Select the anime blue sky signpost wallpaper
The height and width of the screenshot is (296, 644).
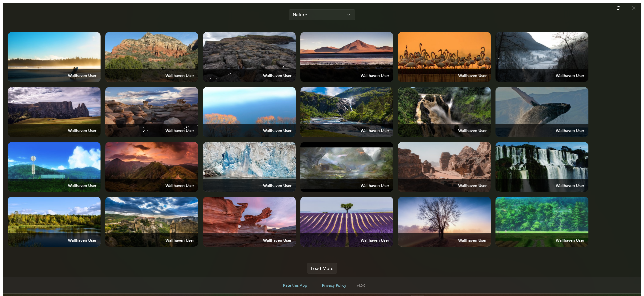(x=54, y=167)
